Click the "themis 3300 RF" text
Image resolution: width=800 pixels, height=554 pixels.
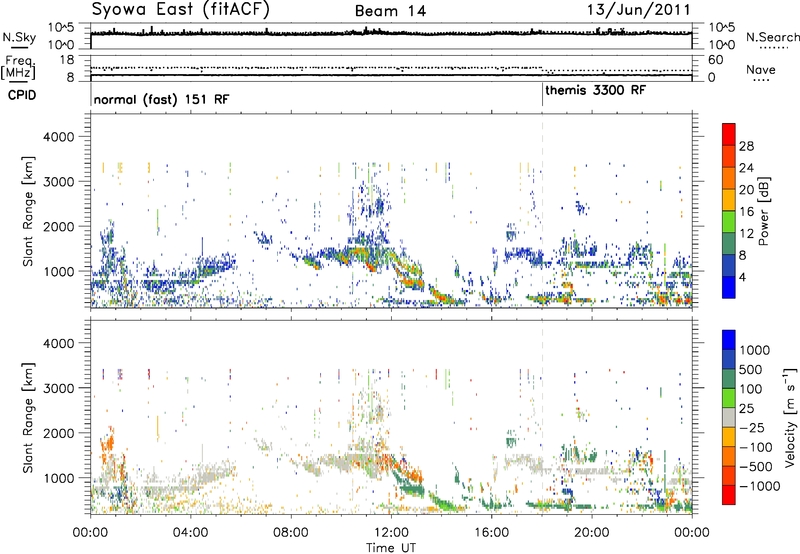click(x=595, y=91)
